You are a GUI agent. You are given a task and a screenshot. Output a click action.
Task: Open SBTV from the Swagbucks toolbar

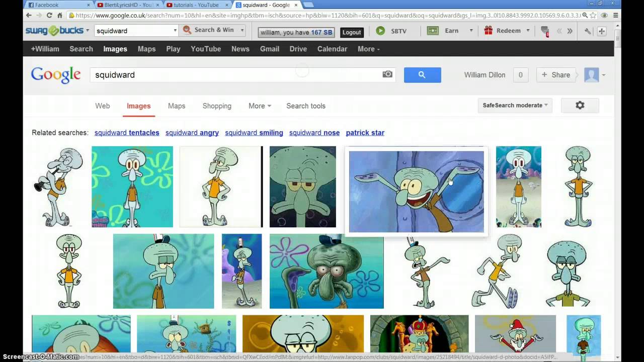pyautogui.click(x=391, y=31)
